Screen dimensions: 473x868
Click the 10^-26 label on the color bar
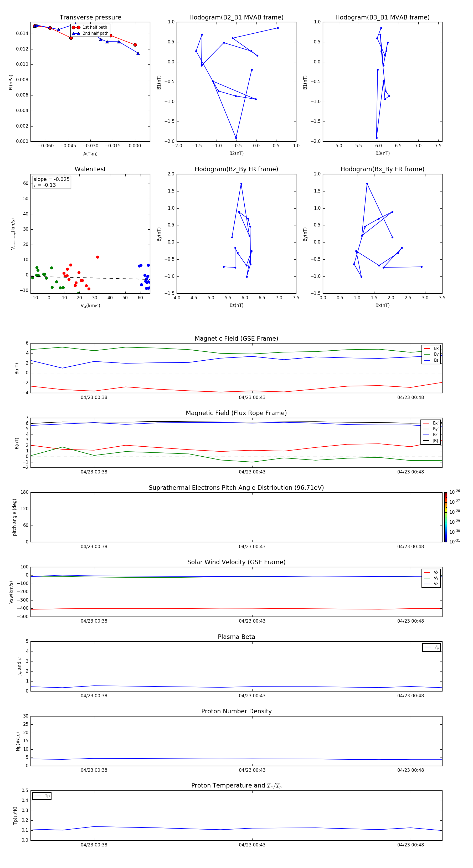[455, 492]
